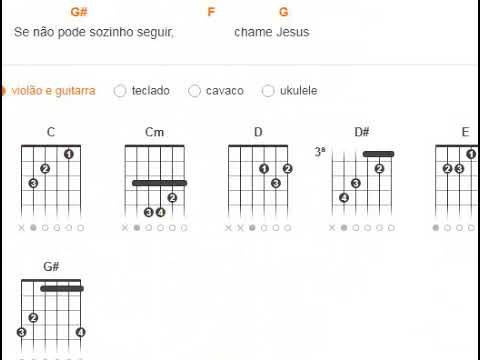Click the G# chord name label below
The width and height of the screenshot is (480, 360).
click(51, 266)
